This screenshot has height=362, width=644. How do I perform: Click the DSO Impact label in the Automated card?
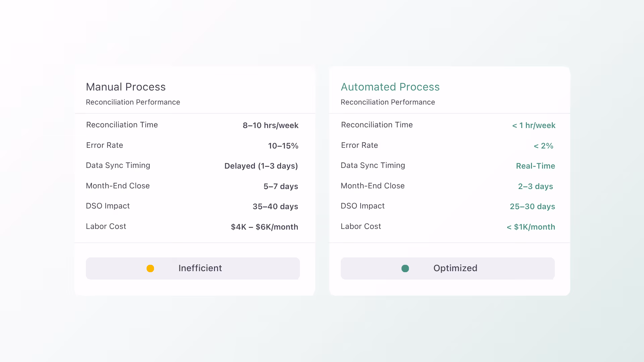pos(363,206)
